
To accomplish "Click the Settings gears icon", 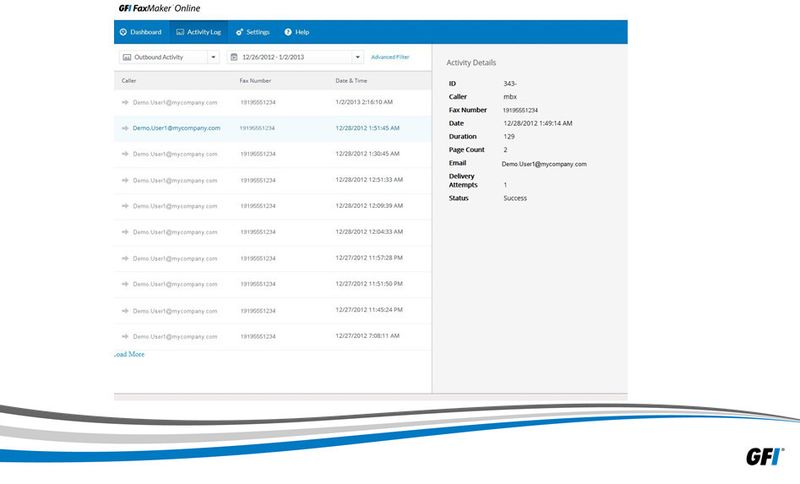I will point(239,32).
